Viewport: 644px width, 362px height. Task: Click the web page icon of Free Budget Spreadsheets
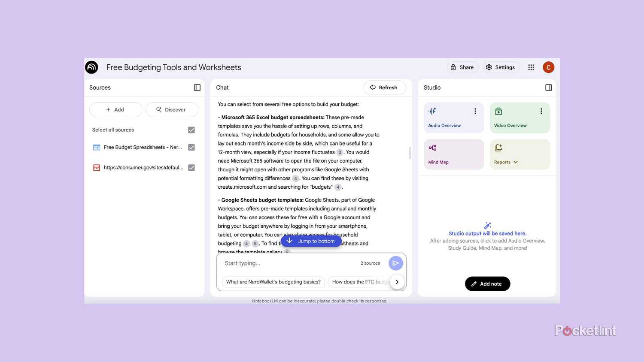click(97, 148)
